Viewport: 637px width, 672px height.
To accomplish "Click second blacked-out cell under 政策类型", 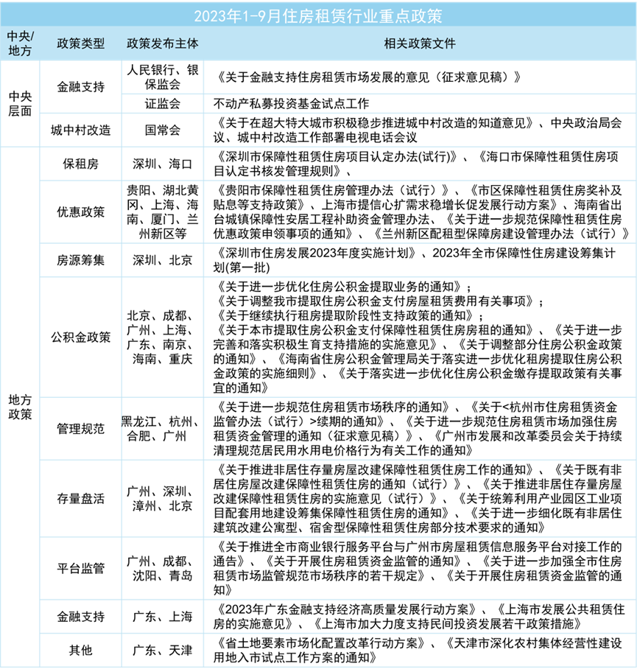I will pos(80,130).
